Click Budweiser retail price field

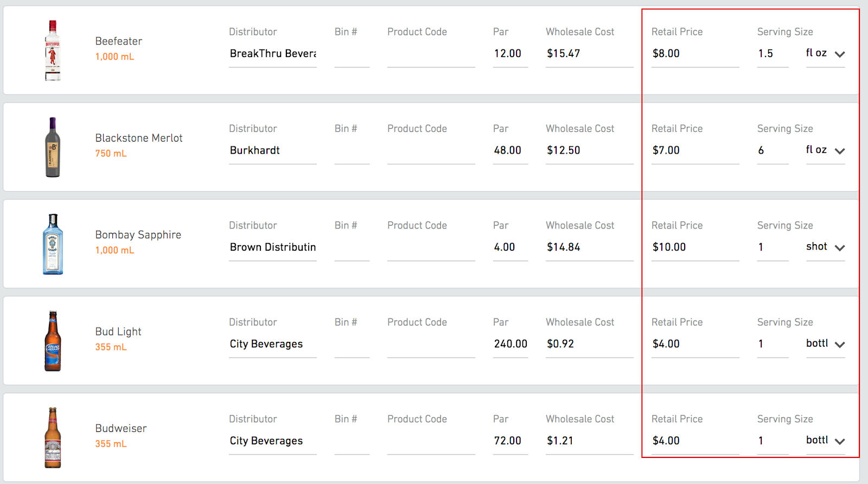point(694,441)
